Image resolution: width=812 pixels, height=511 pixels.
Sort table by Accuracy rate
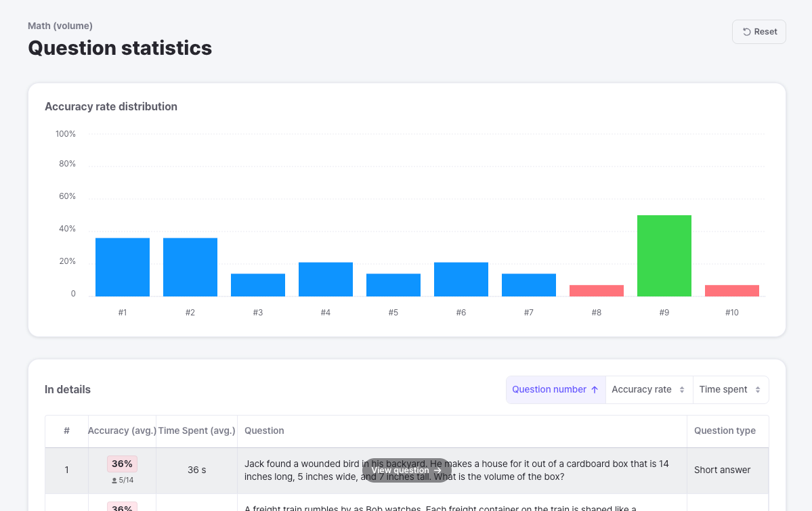pos(649,390)
